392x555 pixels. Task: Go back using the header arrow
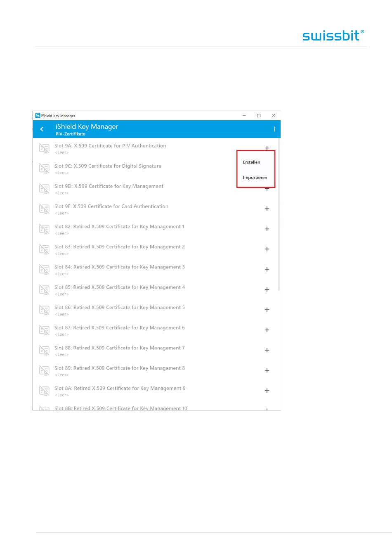pyautogui.click(x=42, y=129)
